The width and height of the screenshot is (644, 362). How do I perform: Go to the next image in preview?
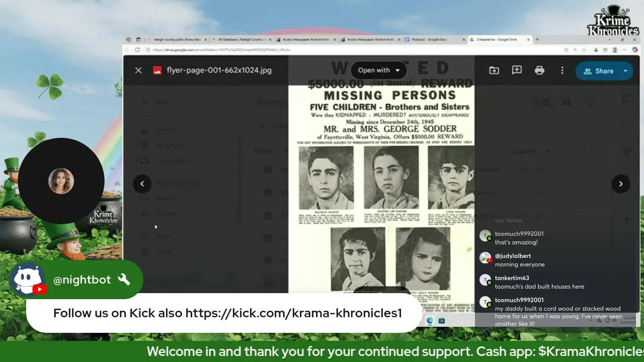[x=621, y=184]
